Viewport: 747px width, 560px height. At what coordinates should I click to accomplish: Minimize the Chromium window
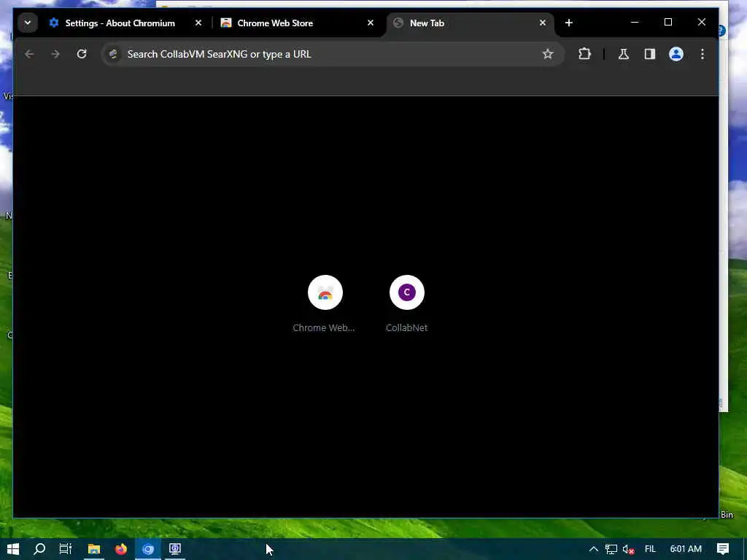[635, 23]
